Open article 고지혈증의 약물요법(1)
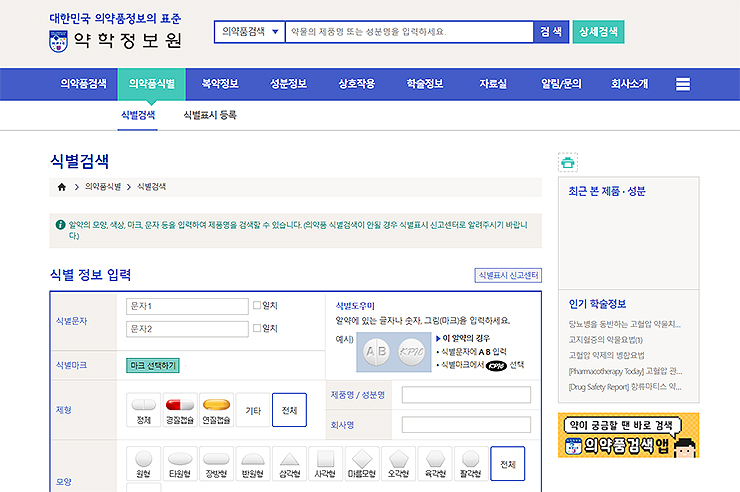Image resolution: width=740 pixels, height=492 pixels. 605,340
